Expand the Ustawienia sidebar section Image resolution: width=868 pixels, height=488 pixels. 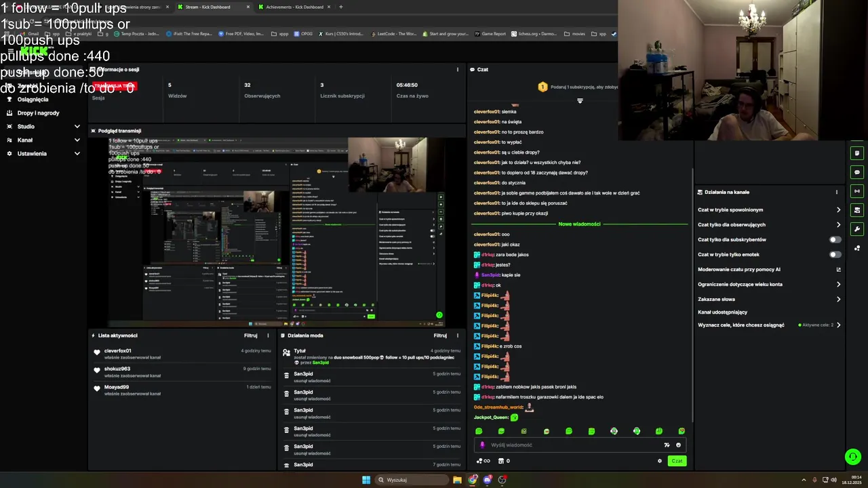click(43, 153)
